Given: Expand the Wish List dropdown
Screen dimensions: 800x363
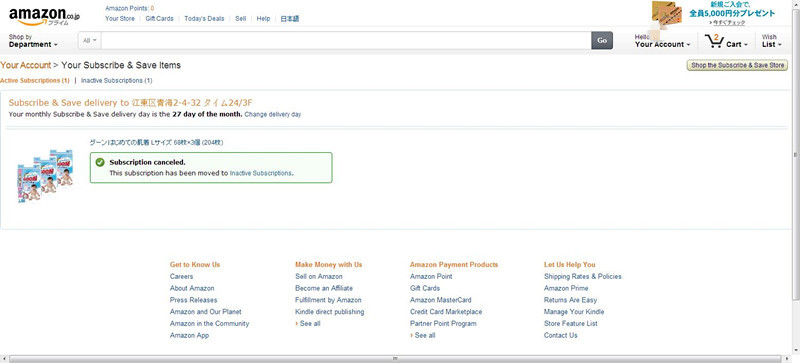Looking at the screenshot, I should pyautogui.click(x=771, y=41).
